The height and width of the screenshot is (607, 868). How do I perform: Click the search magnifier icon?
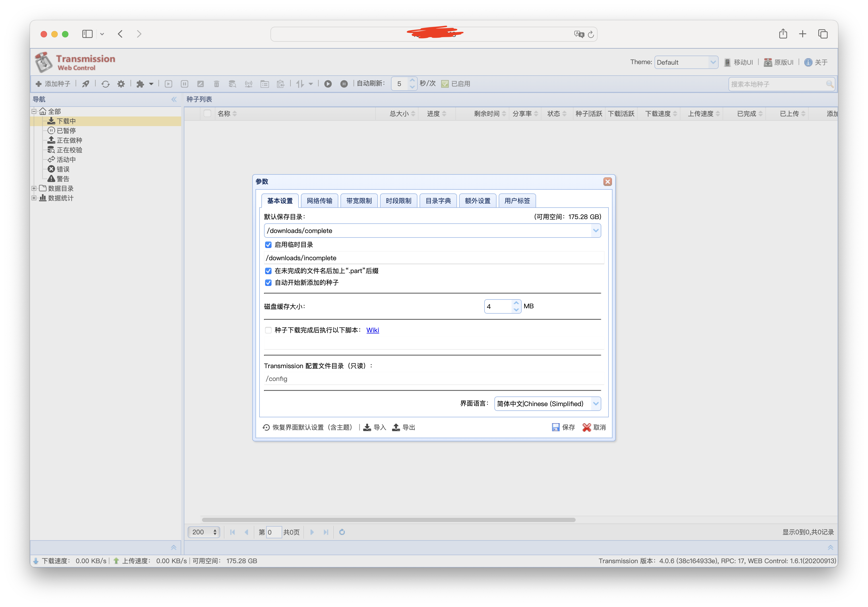pyautogui.click(x=830, y=84)
